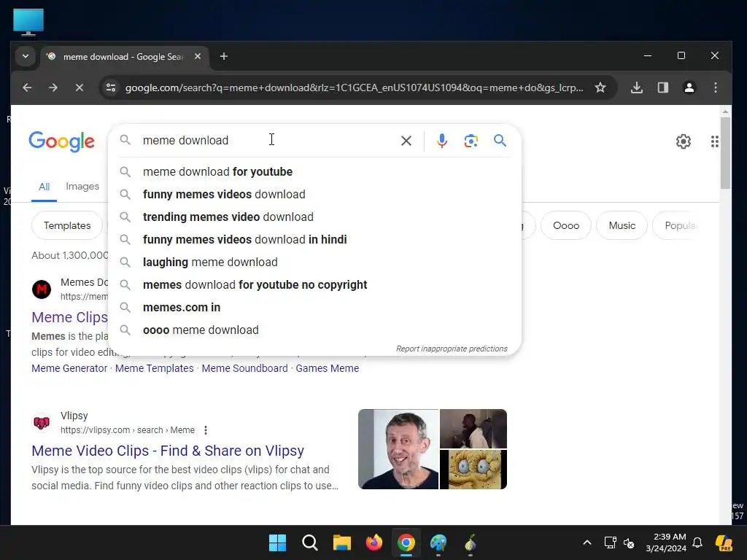Open This PC desktop icon

click(x=28, y=21)
